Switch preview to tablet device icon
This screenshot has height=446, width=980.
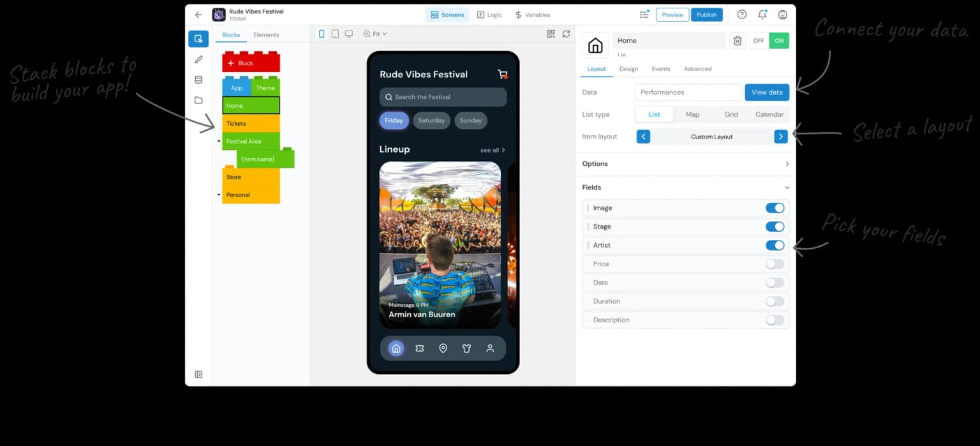(335, 34)
